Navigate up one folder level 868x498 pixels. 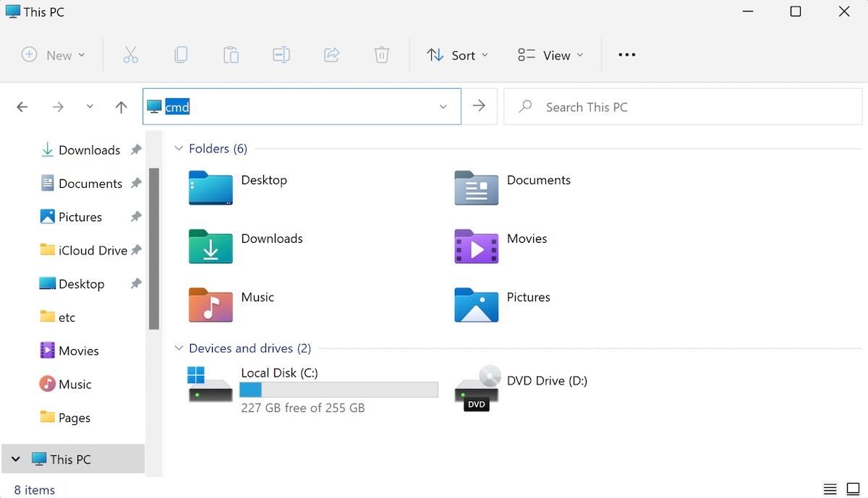point(121,106)
